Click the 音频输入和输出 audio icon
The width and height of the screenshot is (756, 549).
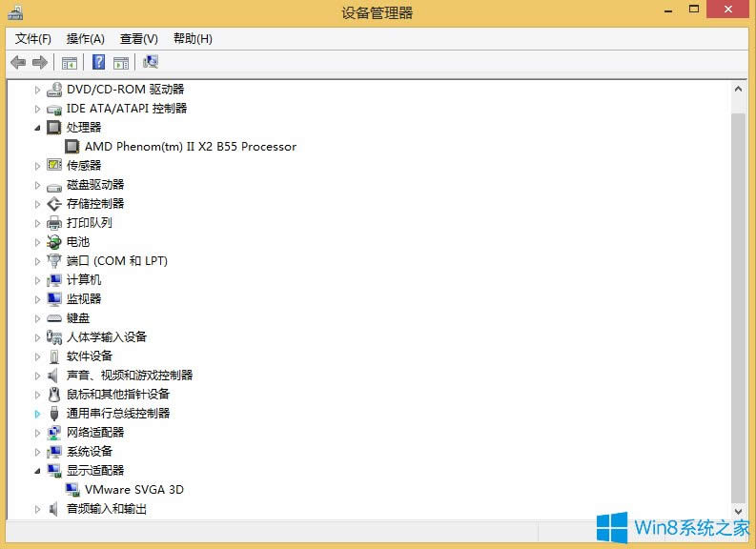pos(53,509)
